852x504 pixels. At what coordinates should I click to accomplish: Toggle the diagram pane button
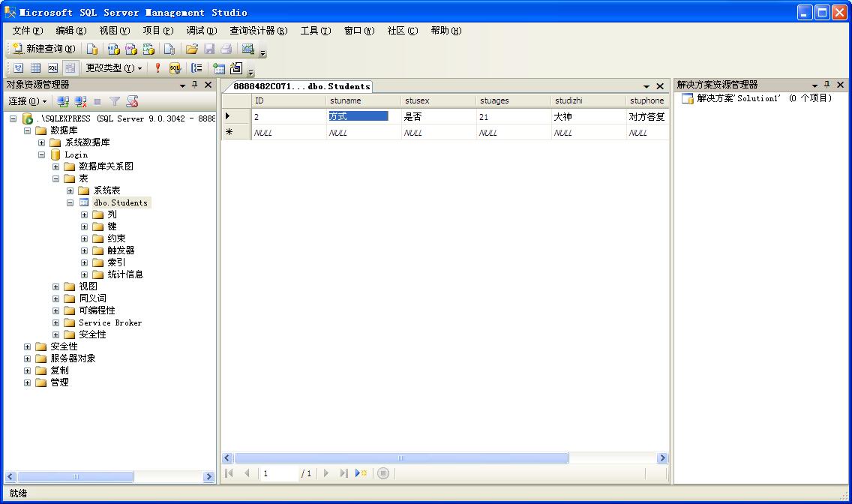click(19, 68)
